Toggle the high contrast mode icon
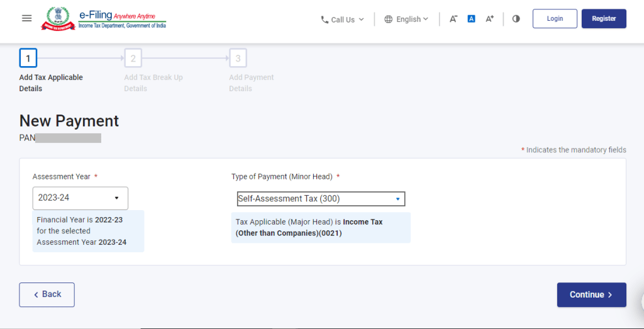 (516, 19)
